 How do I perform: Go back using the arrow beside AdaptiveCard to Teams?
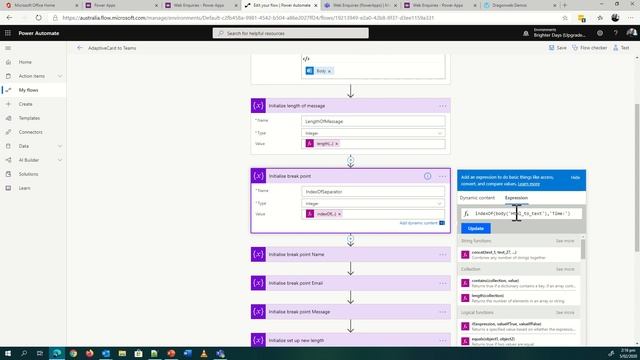tap(80, 48)
